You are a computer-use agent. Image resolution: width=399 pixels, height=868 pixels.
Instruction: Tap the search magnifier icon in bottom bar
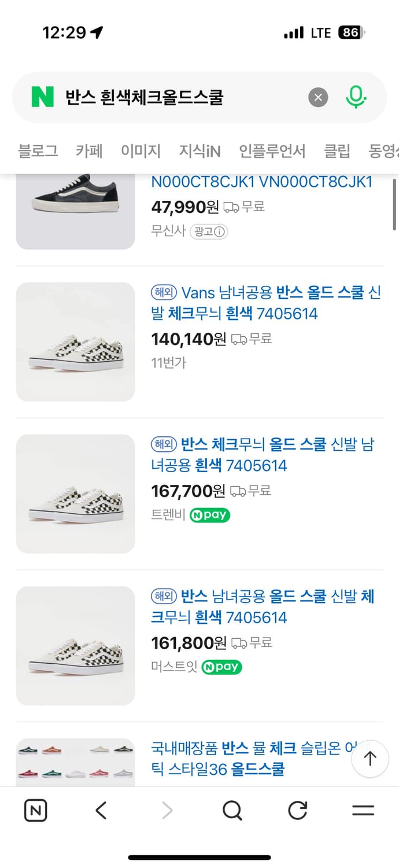(232, 810)
